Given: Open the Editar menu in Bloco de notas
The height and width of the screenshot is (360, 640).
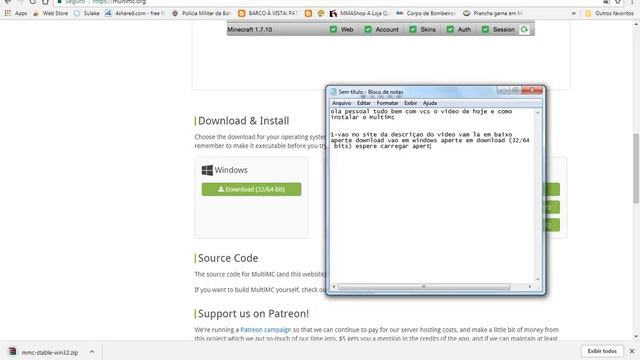Looking at the screenshot, I should tap(364, 103).
